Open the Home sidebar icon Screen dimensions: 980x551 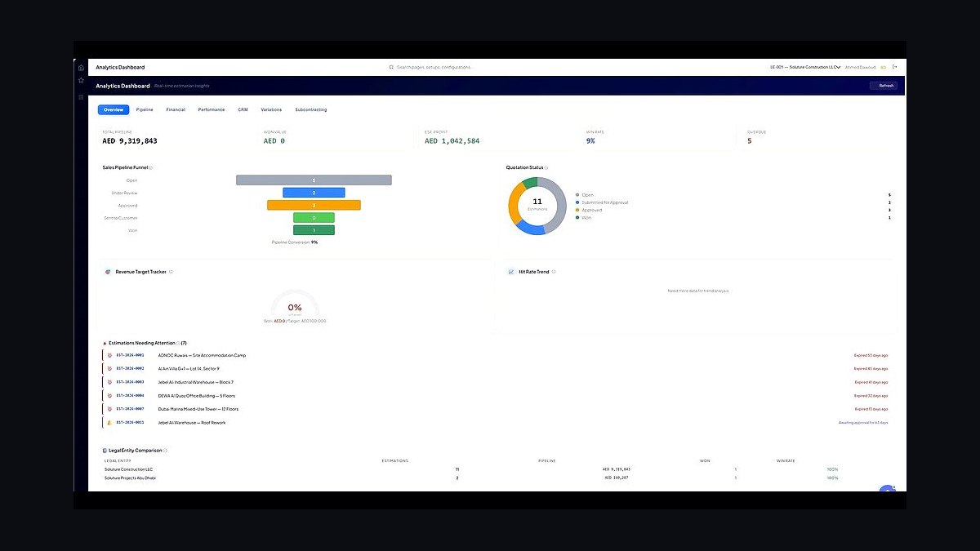tap(81, 68)
